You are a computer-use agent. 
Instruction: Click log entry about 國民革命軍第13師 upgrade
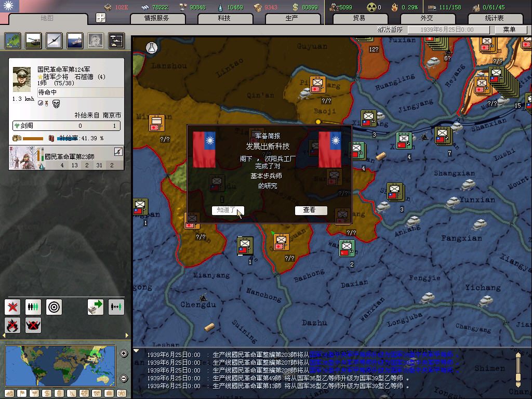coord(278,386)
